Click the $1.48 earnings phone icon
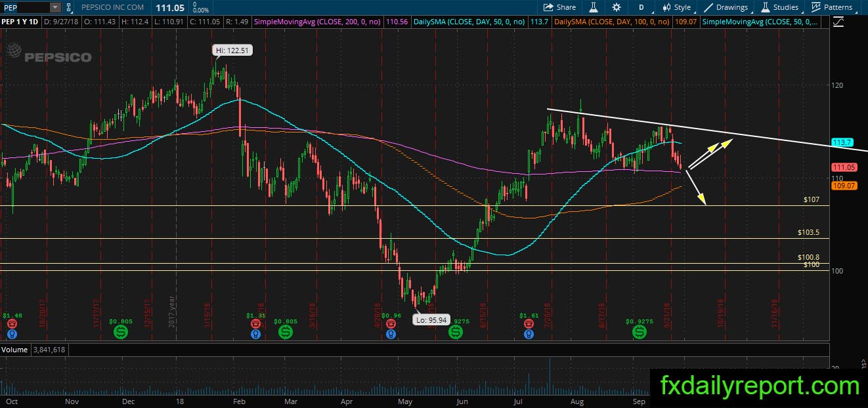The height and width of the screenshot is (408, 868). 12,325
